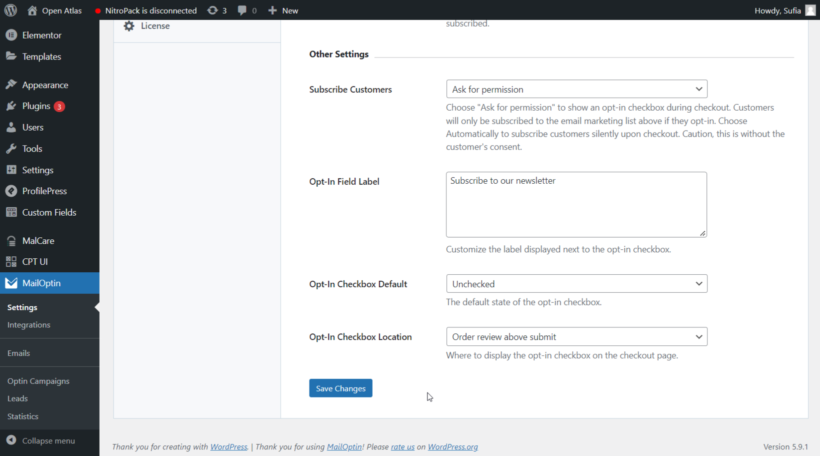Click the WordPress logo icon

coord(10,10)
